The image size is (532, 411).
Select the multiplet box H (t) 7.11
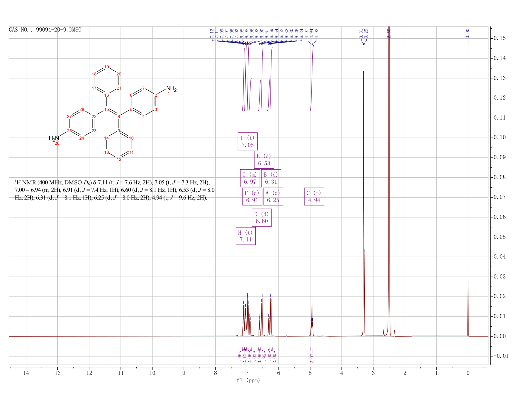tap(246, 236)
